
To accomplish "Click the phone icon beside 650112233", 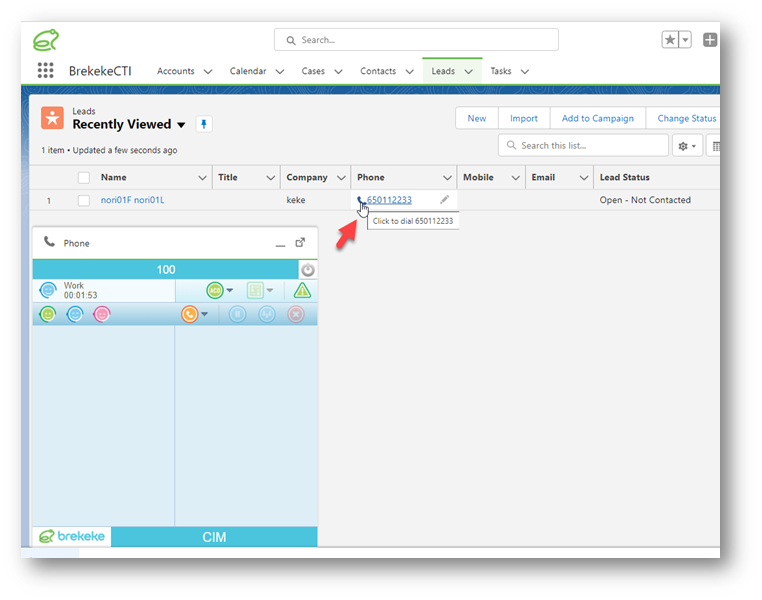I will coord(360,200).
